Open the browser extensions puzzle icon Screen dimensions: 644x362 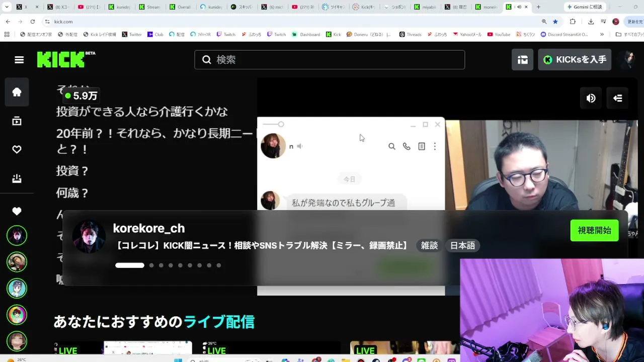point(573,22)
